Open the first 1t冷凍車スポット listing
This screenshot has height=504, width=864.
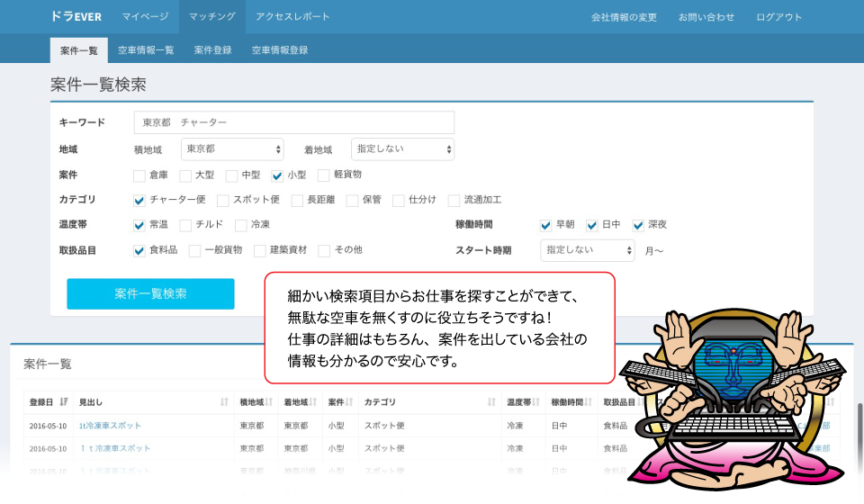(x=110, y=426)
